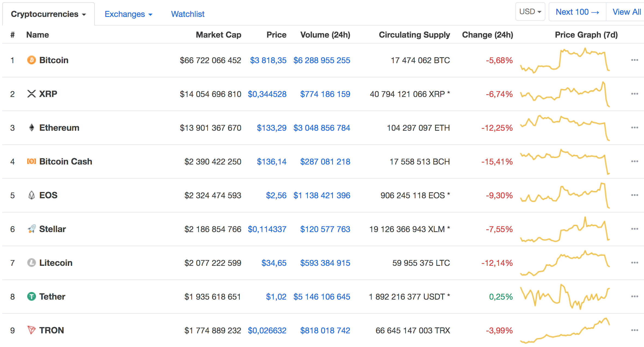The width and height of the screenshot is (644, 347).
Task: Sort by the # rank column header
Action: pyautogui.click(x=13, y=35)
